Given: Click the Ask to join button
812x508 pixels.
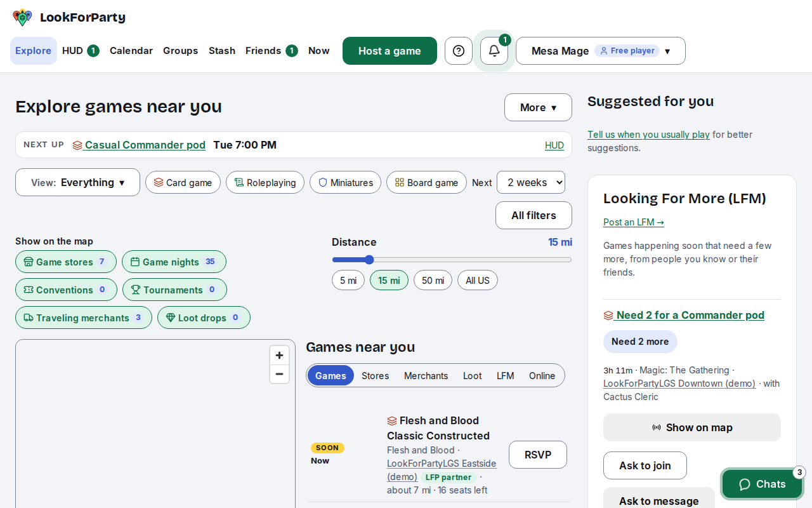Looking at the screenshot, I should tap(645, 465).
